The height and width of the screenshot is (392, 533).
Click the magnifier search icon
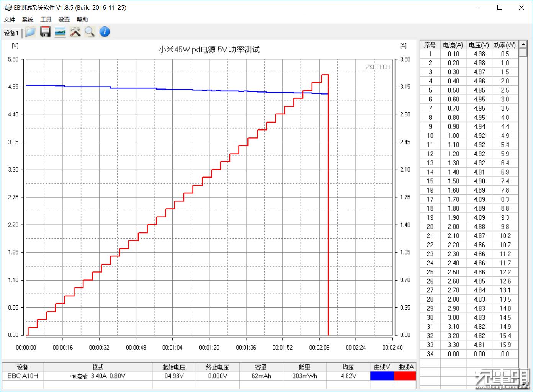tap(90, 32)
